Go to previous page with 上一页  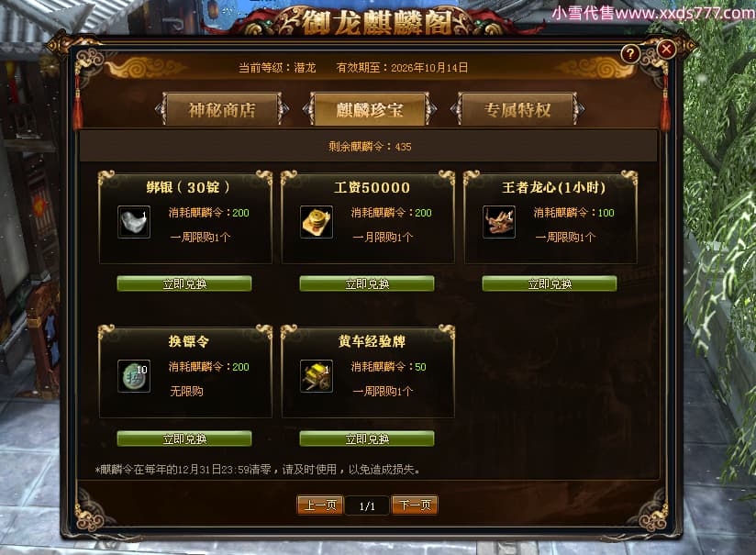pyautogui.click(x=320, y=505)
